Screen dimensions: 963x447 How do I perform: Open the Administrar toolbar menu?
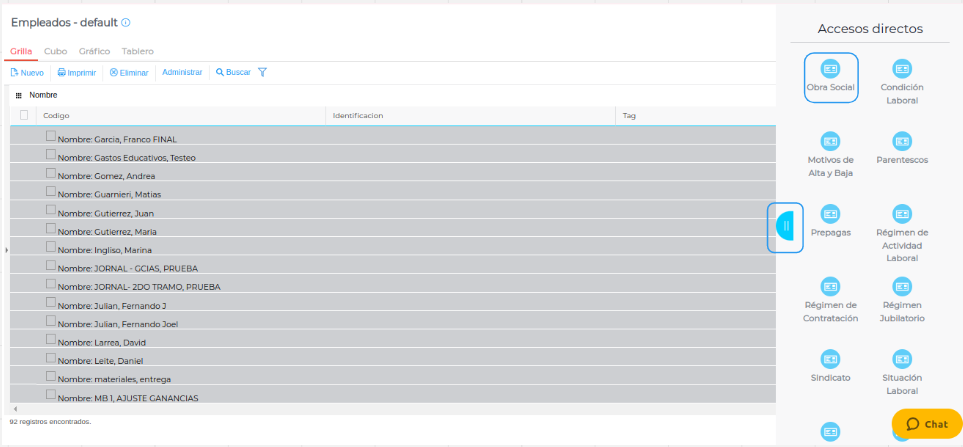coord(182,72)
